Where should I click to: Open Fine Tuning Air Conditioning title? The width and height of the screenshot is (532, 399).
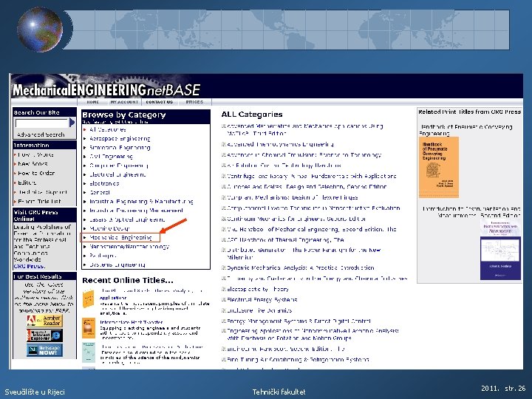298,359
